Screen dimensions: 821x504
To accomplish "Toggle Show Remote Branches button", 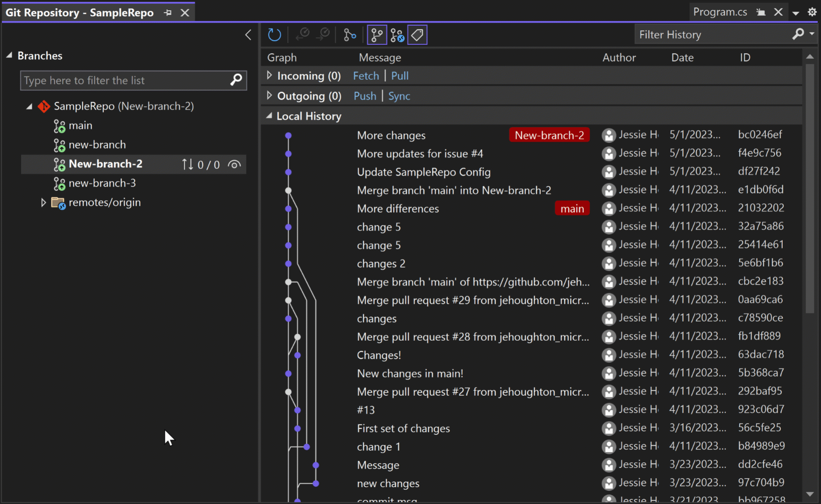I will (x=397, y=35).
